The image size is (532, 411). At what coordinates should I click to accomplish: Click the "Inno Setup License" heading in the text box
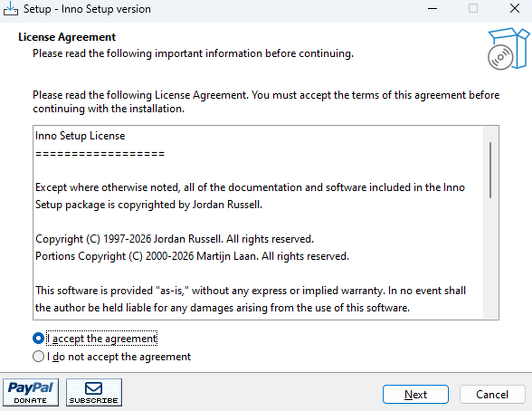click(x=80, y=136)
